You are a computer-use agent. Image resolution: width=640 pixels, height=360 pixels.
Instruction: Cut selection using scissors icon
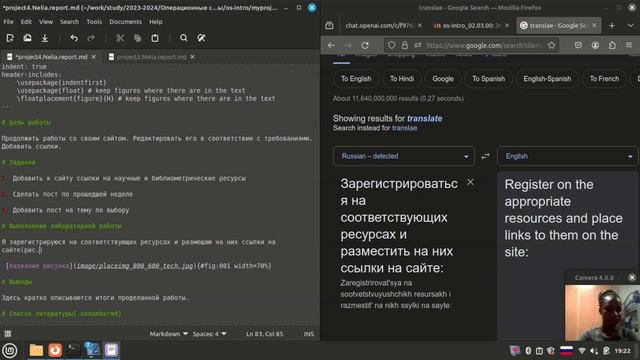click(120, 38)
